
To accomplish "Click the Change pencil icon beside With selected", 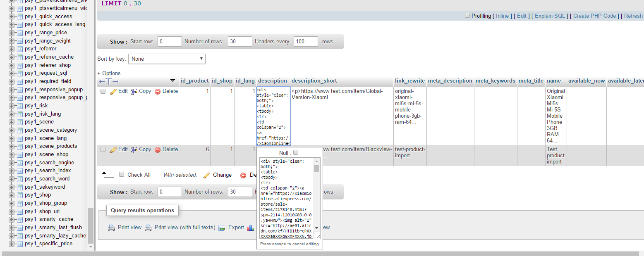I will 206,175.
